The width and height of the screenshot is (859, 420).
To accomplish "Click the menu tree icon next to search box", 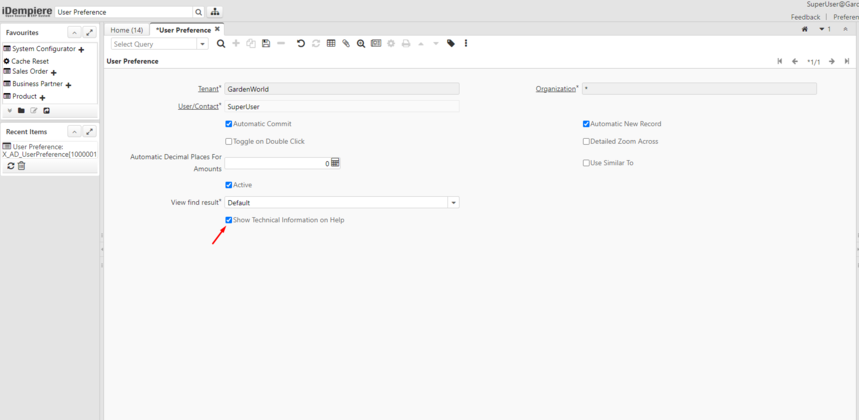I will [215, 12].
